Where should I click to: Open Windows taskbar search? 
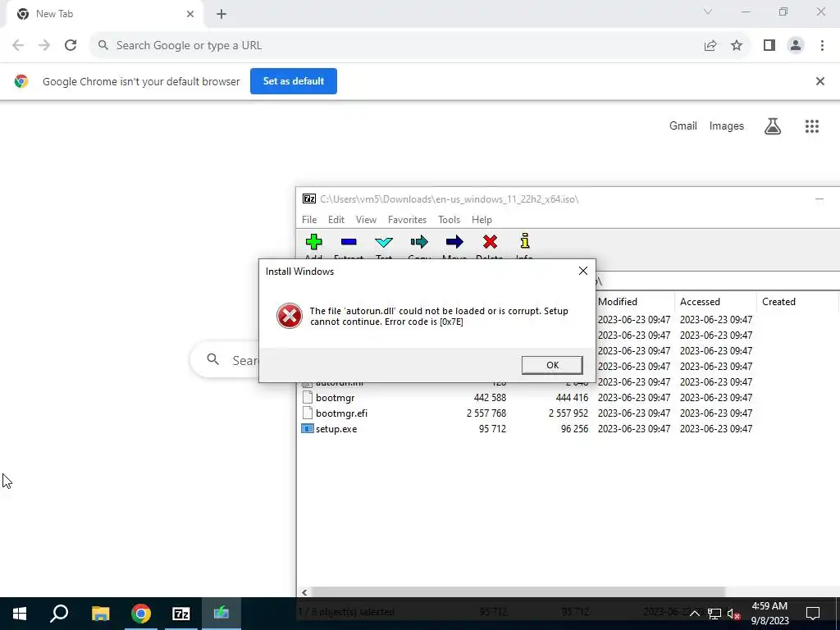[59, 614]
